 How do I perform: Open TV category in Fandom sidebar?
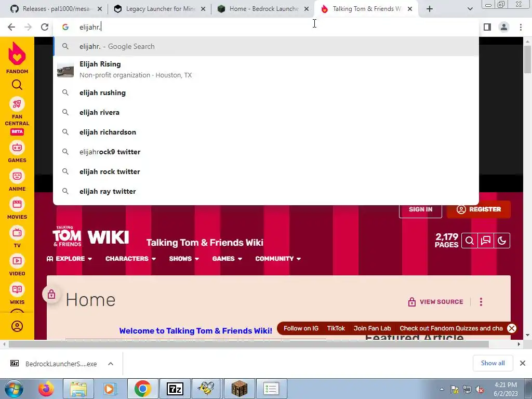click(17, 237)
